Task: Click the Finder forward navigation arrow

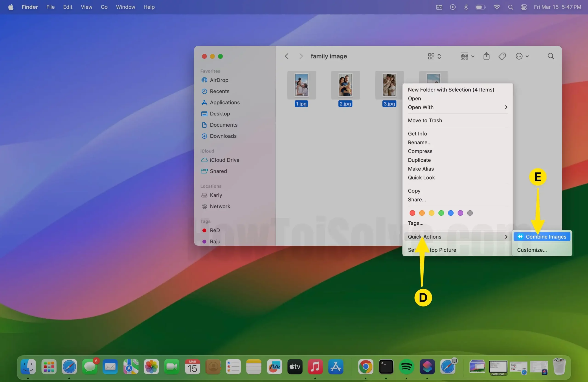Action: pyautogui.click(x=301, y=56)
